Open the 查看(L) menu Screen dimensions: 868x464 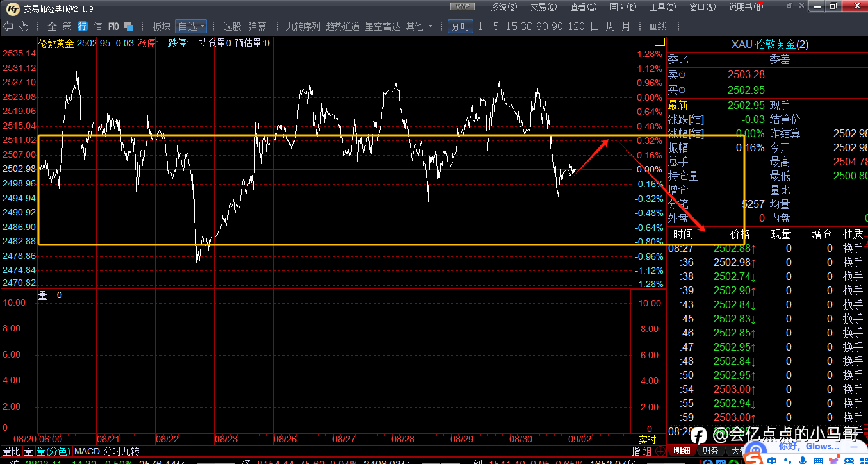[583, 7]
